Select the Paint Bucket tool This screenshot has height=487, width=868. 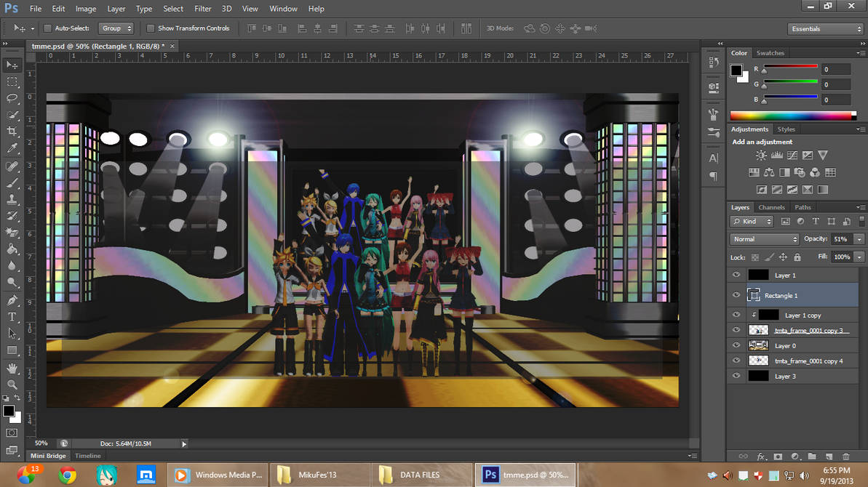(12, 249)
